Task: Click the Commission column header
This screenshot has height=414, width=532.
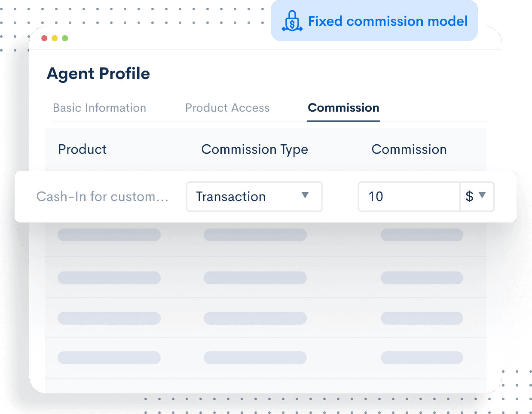Action: [409, 149]
